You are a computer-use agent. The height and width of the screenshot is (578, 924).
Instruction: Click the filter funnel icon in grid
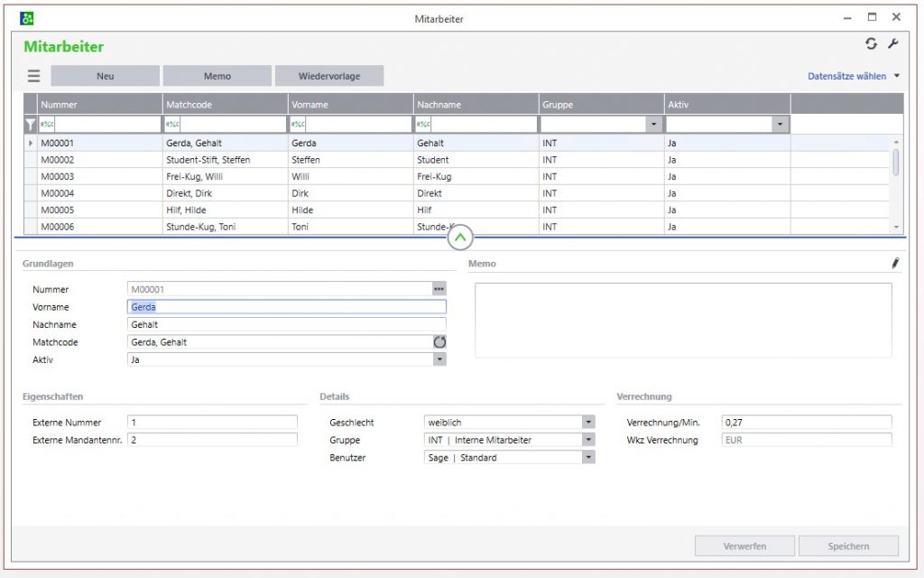30,125
